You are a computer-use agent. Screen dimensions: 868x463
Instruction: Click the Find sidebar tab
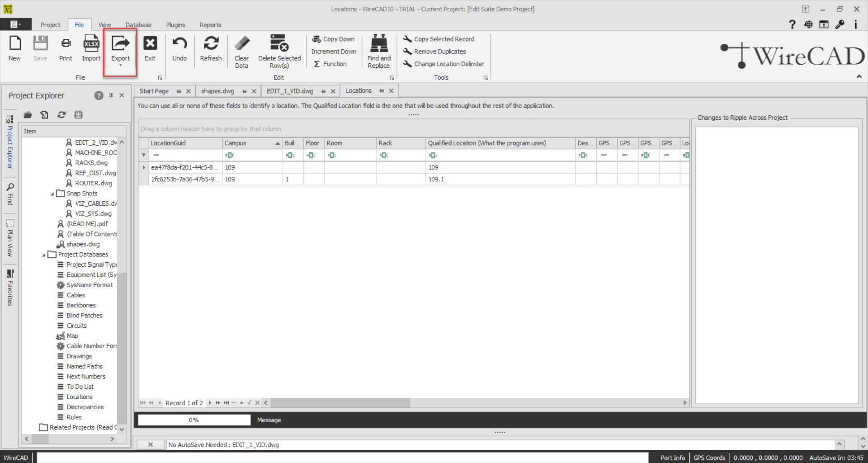point(10,194)
